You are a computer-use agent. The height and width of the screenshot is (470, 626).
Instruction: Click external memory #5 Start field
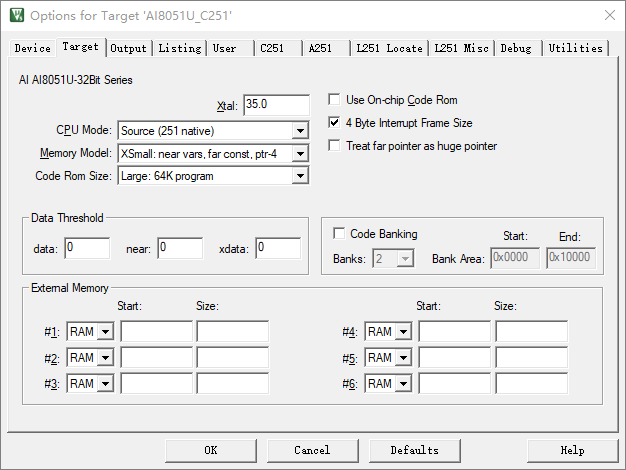coord(455,357)
